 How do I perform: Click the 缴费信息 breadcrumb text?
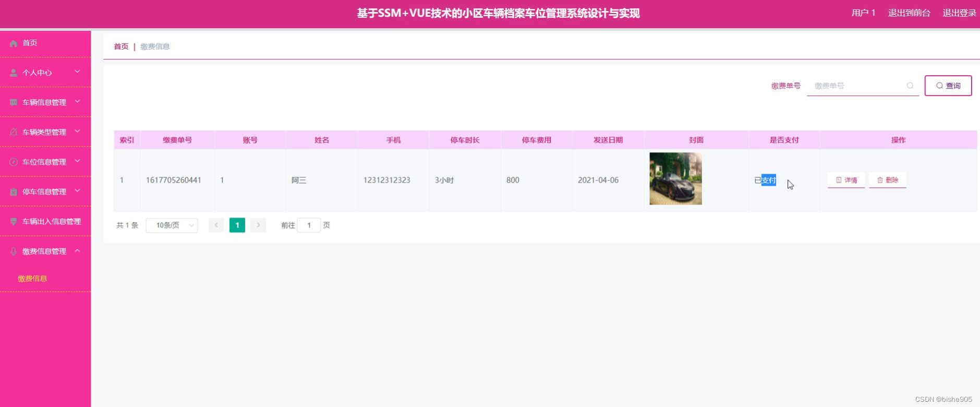[x=155, y=46]
